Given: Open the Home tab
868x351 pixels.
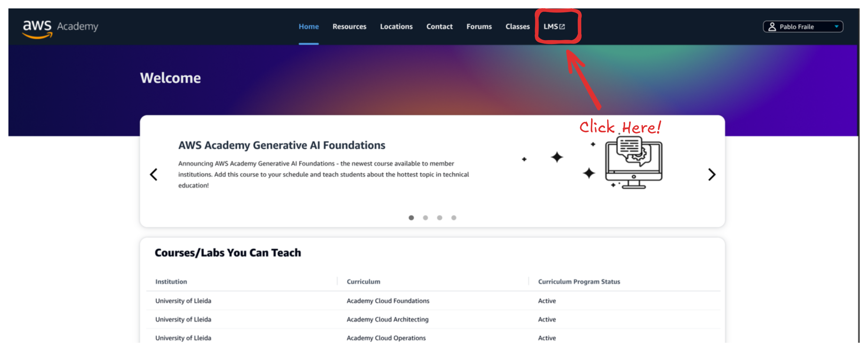Looking at the screenshot, I should pyautogui.click(x=308, y=27).
